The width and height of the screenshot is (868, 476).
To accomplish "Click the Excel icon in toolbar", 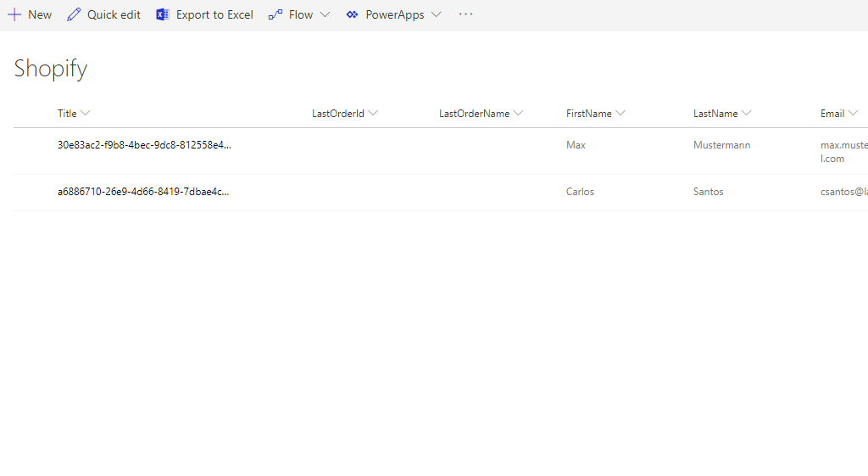I will pos(163,14).
